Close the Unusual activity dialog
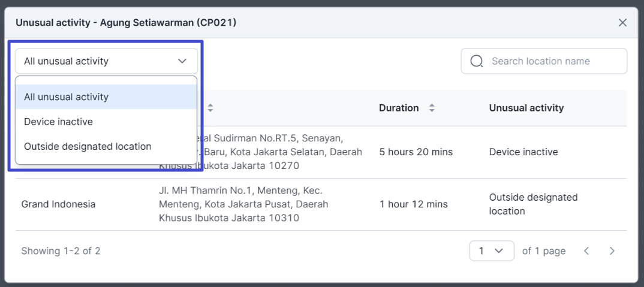This screenshot has height=287, width=644. [x=622, y=23]
